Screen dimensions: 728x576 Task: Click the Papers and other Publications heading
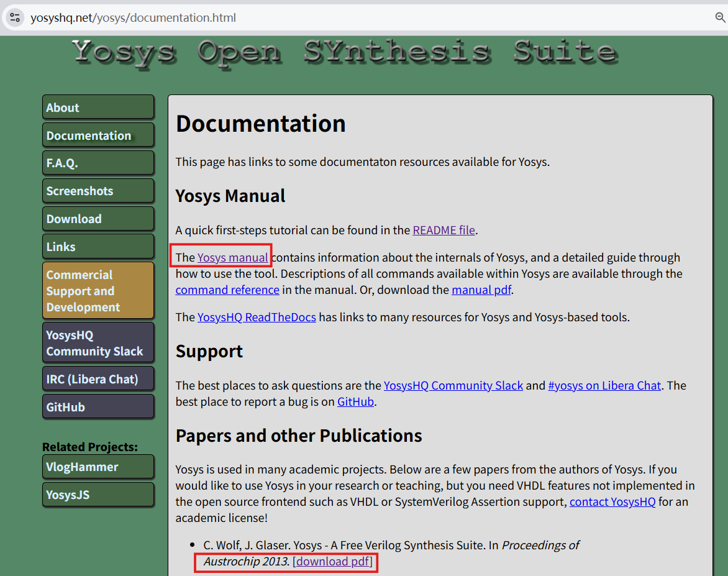coord(299,436)
